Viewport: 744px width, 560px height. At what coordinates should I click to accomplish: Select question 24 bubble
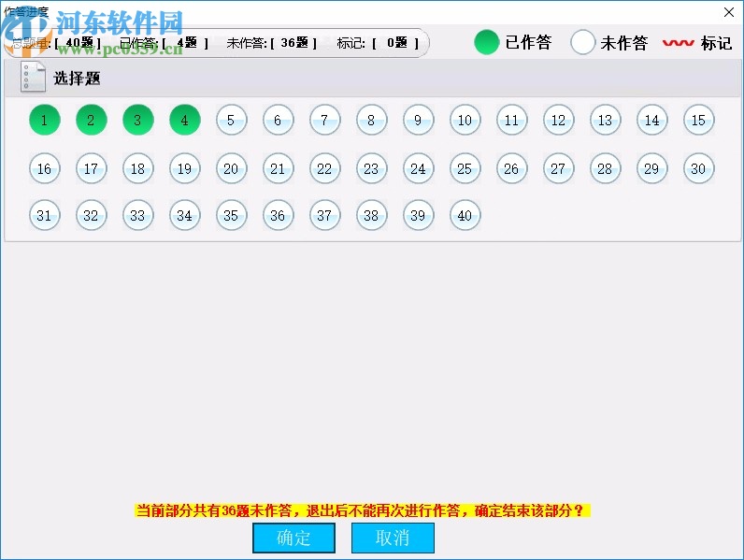tap(419, 168)
